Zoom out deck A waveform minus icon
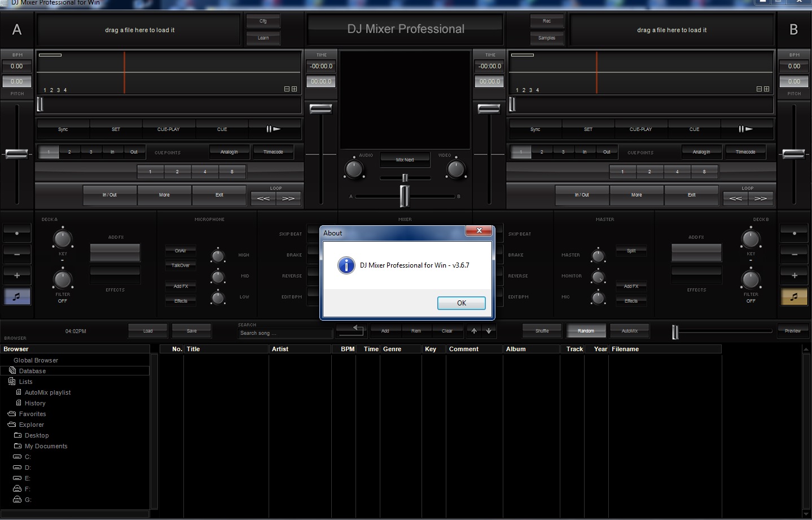This screenshot has width=812, height=520. (287, 89)
